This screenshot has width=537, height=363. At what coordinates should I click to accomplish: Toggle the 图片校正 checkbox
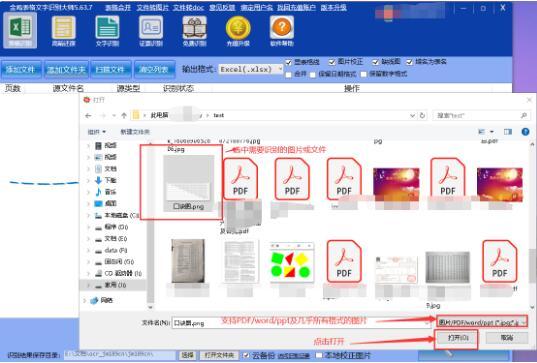point(332,62)
